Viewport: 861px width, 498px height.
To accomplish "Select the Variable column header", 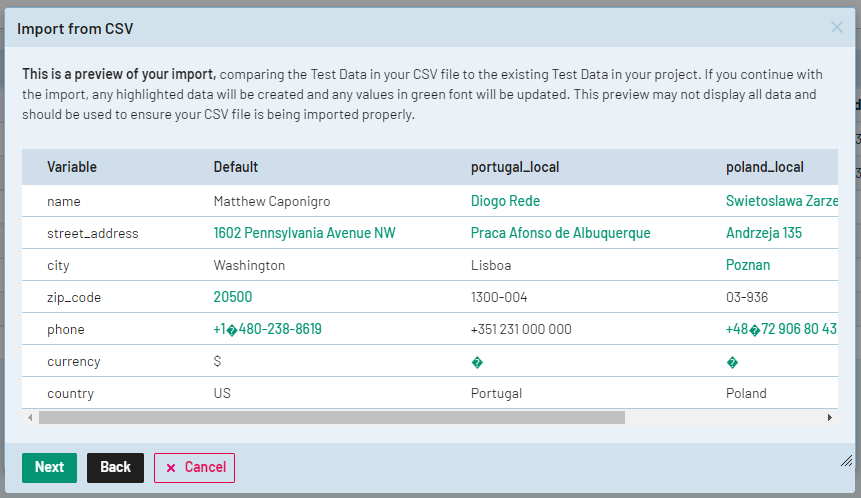I will click(x=72, y=167).
